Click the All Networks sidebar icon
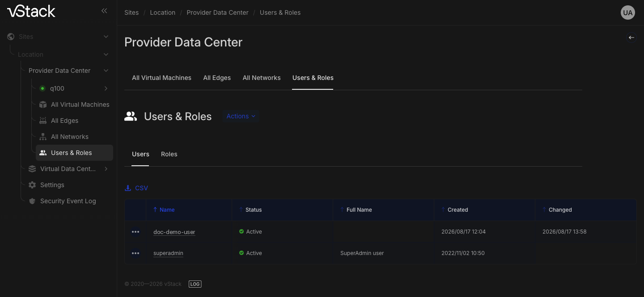 [x=43, y=137]
